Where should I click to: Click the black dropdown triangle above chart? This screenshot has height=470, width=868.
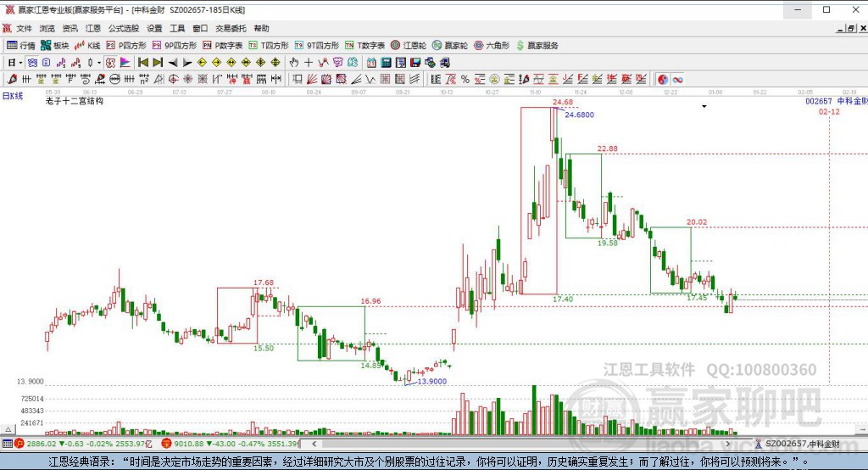(x=704, y=107)
